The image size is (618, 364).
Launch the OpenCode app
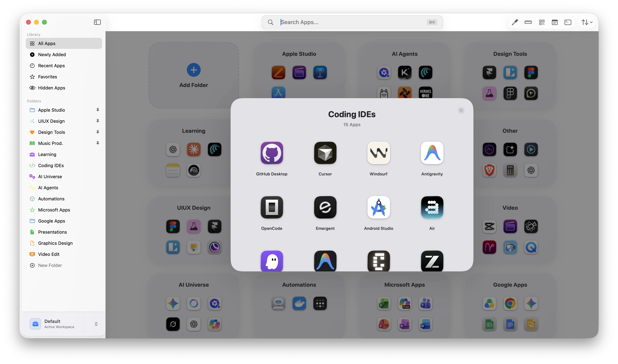[x=272, y=207]
